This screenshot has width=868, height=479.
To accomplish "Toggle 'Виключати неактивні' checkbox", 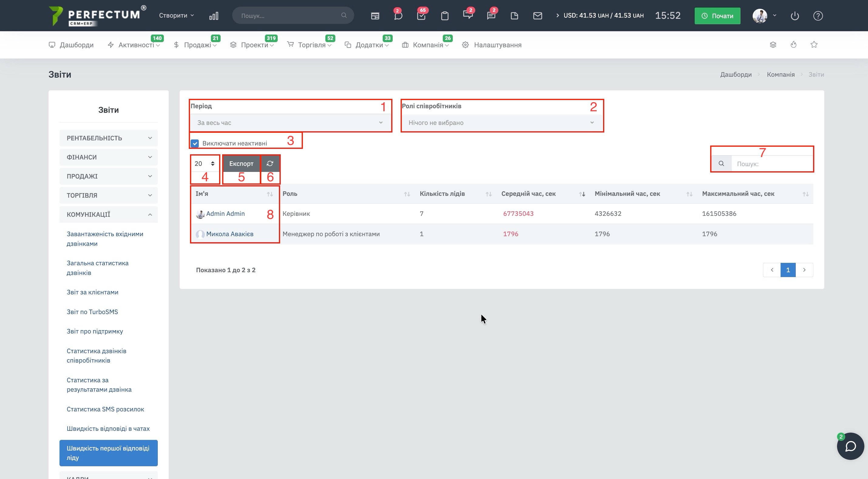I will click(195, 143).
